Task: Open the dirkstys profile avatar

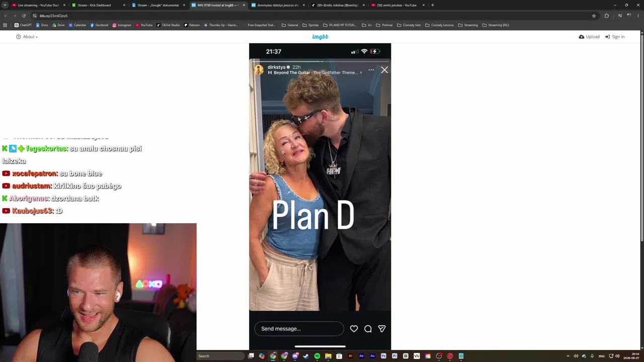Action: pyautogui.click(x=259, y=70)
